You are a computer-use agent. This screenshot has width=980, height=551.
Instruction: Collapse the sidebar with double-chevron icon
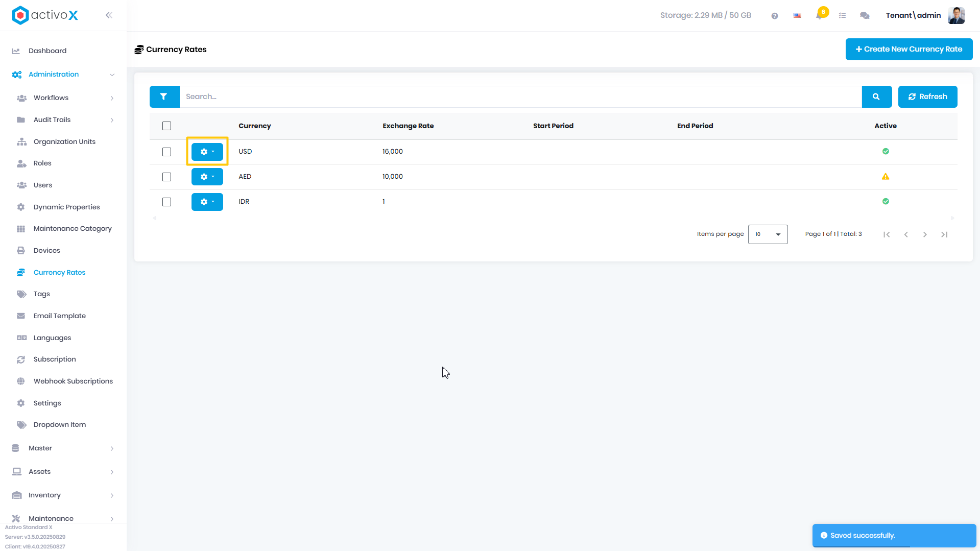109,15
